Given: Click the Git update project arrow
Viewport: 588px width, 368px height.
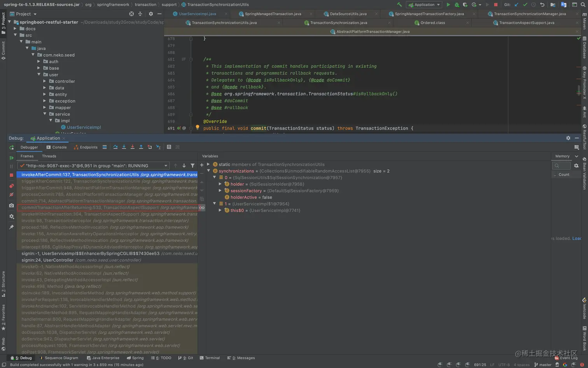Looking at the screenshot, I should 516,5.
